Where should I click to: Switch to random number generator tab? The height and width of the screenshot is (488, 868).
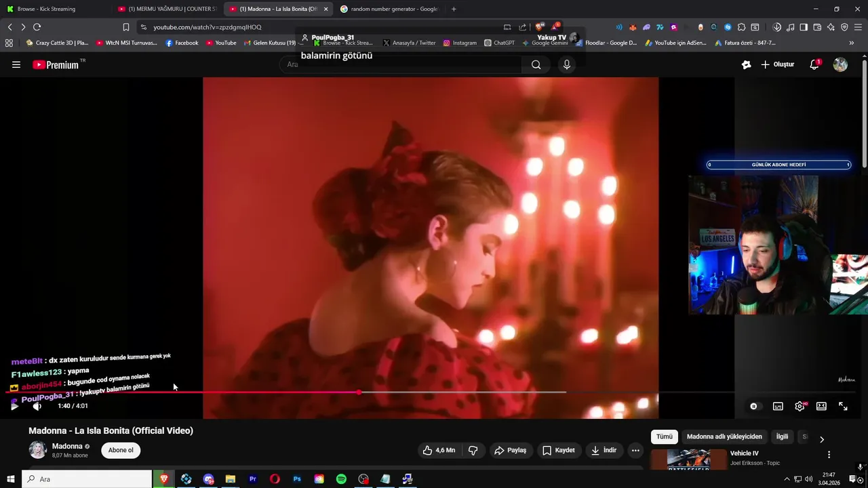[389, 9]
